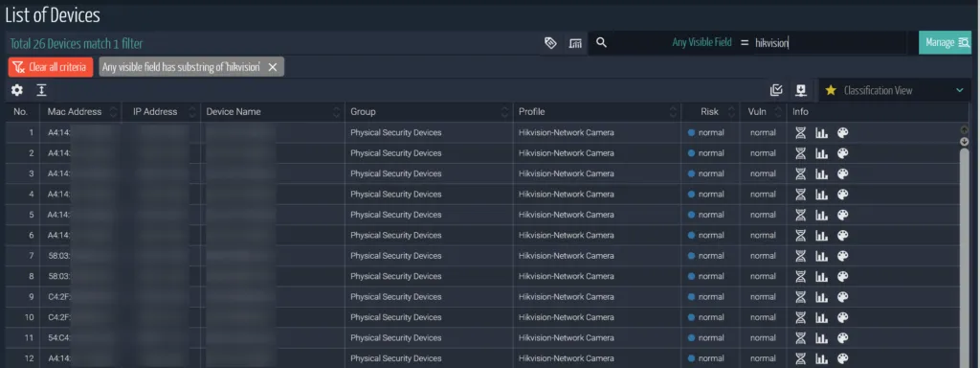Click palette icon in row 2
Image resolution: width=980 pixels, height=368 pixels.
point(842,153)
